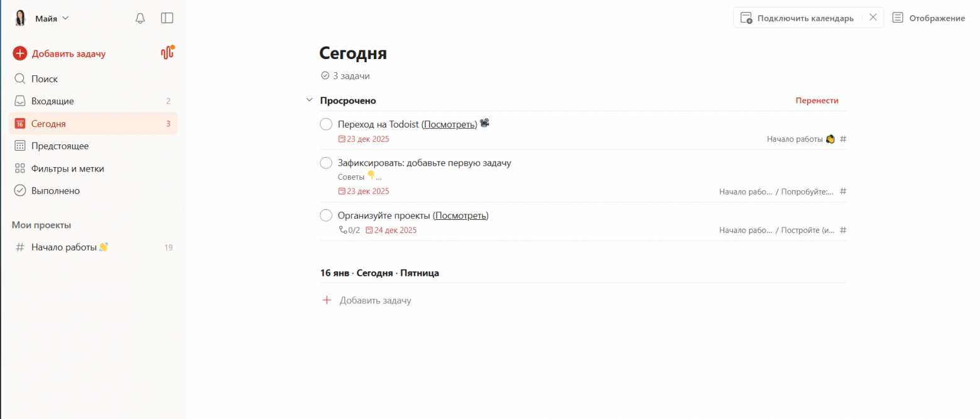Toggle the sidebar panel icon
This screenshot has width=980, height=419.
167,18
